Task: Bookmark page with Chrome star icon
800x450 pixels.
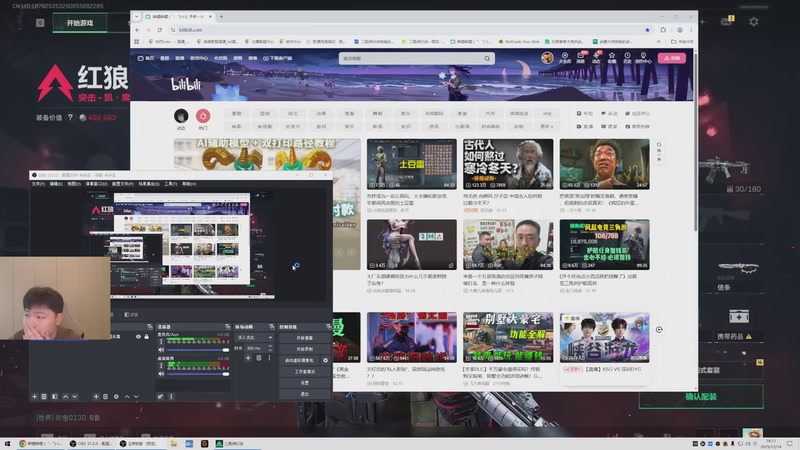Action: [647, 30]
